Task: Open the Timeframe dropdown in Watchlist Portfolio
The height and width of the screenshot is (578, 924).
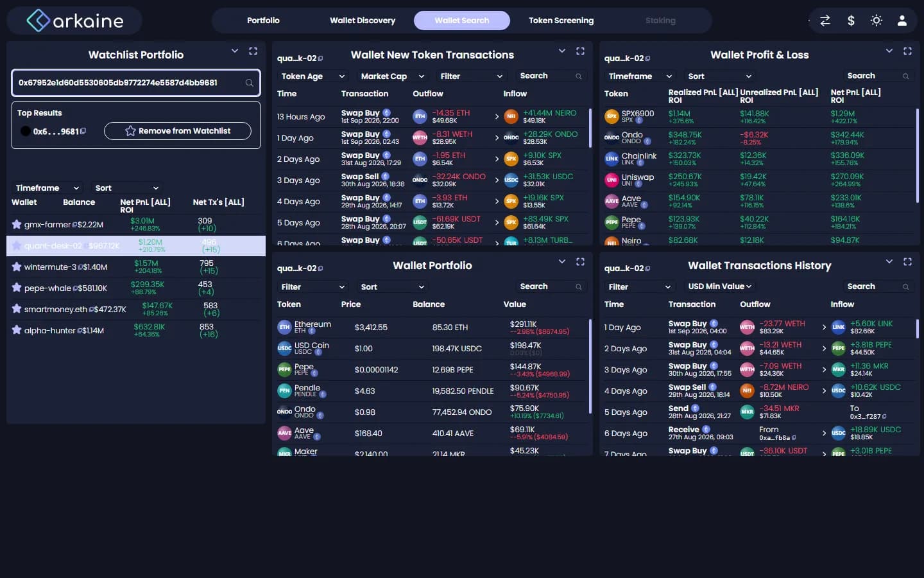Action: (47, 188)
